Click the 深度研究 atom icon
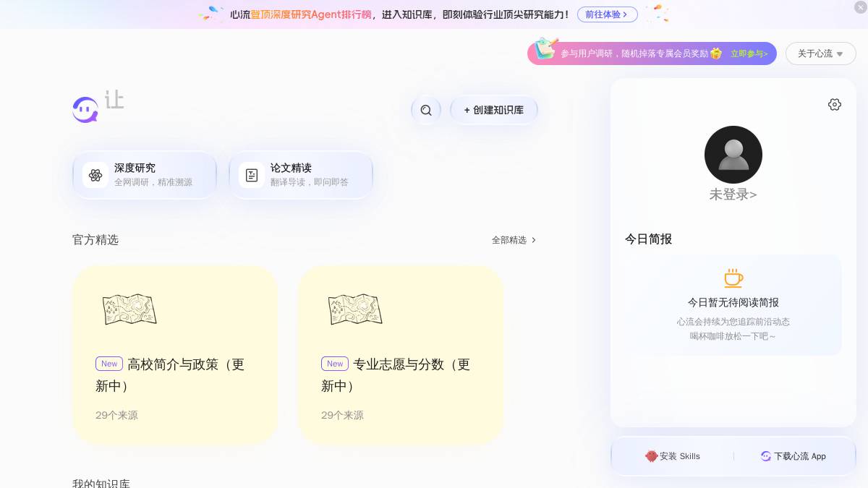 point(95,175)
